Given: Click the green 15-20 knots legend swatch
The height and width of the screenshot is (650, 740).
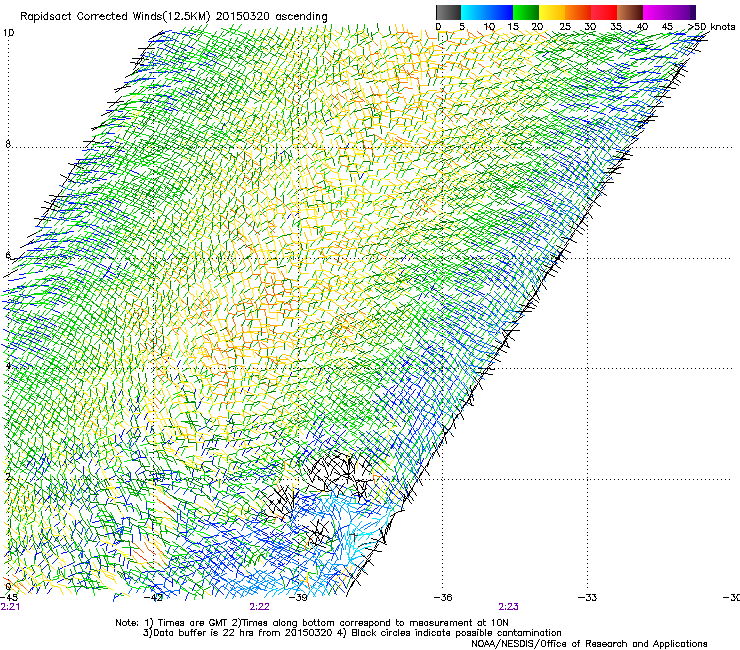Looking at the screenshot, I should (x=526, y=12).
